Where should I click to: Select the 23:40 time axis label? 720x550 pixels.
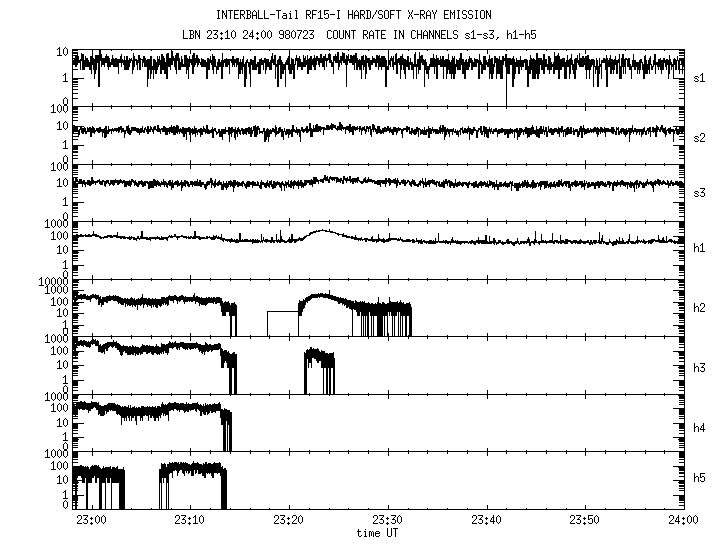486,520
